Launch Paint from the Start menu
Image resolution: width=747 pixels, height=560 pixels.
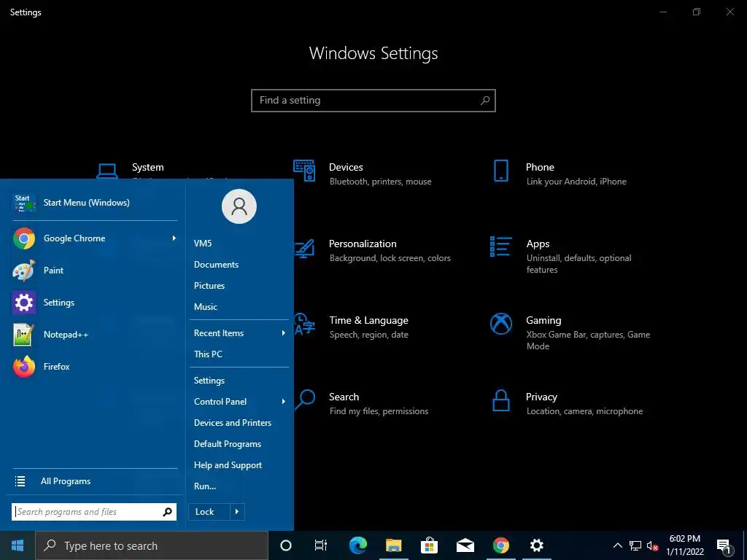pos(96,271)
